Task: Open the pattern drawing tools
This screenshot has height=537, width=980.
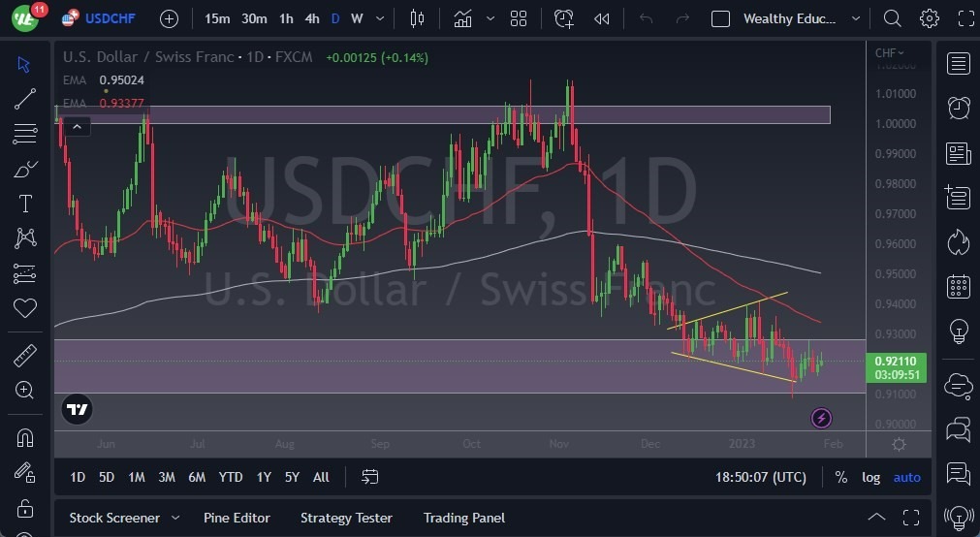Action: point(25,238)
